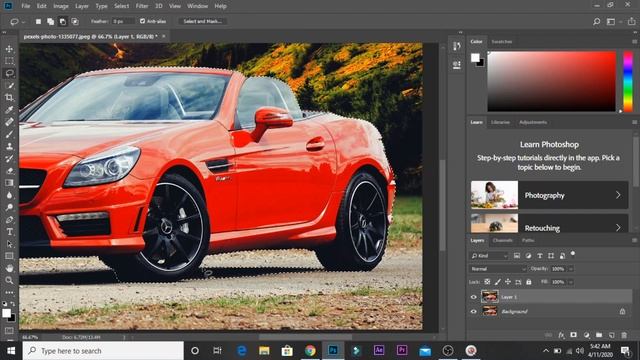Click the Share image icon
Screen dimensions: 640x360
tap(632, 21)
